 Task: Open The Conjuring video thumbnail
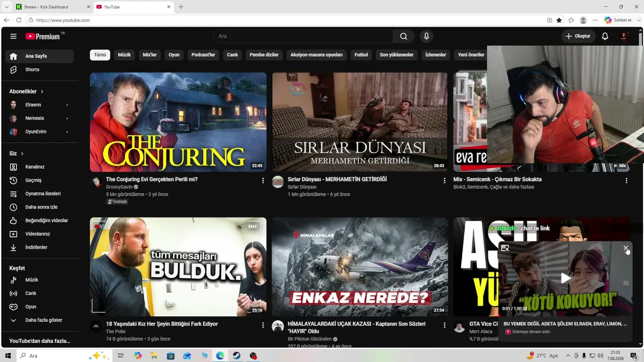(x=178, y=122)
